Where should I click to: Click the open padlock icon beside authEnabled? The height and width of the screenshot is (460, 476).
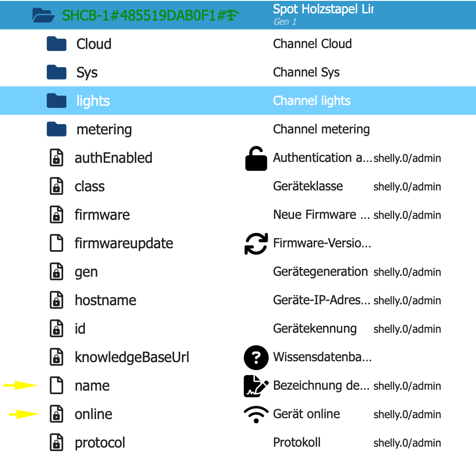click(256, 159)
